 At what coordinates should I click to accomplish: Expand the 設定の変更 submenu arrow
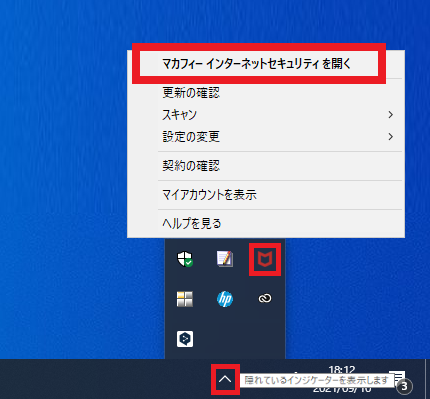(x=391, y=137)
